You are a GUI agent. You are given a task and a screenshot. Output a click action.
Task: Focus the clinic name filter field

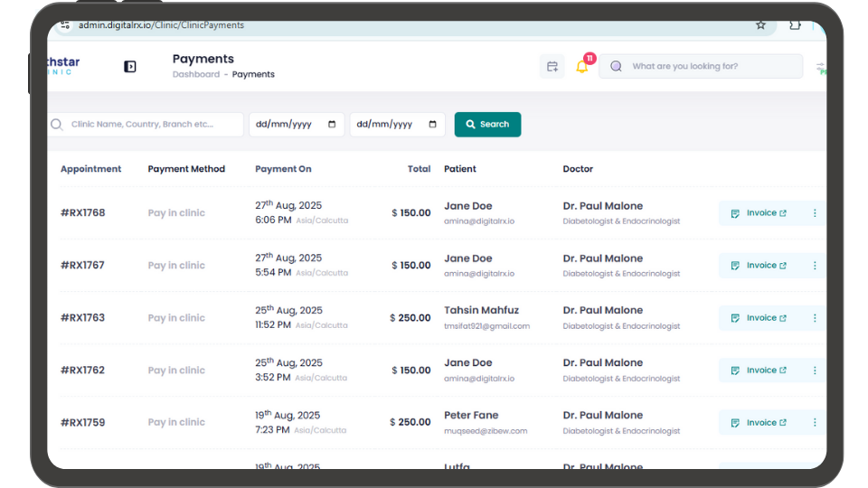pyautogui.click(x=149, y=125)
